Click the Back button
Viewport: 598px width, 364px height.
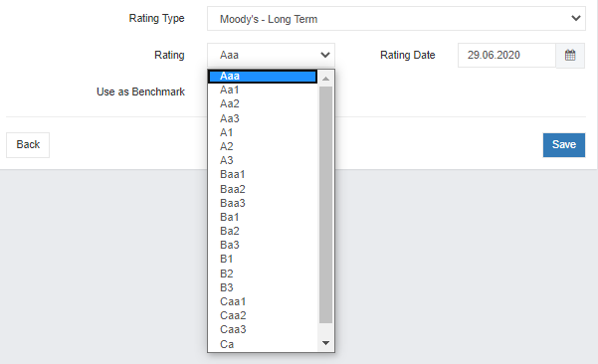click(x=28, y=145)
